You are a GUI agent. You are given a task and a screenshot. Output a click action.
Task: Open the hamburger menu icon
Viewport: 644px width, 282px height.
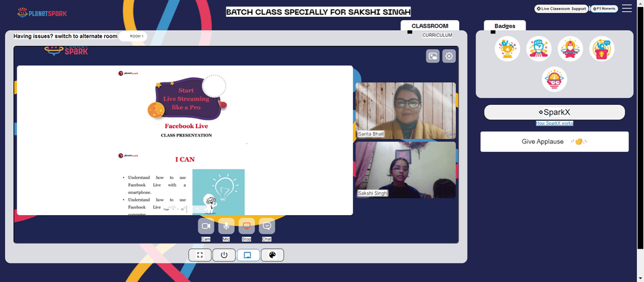[627, 8]
